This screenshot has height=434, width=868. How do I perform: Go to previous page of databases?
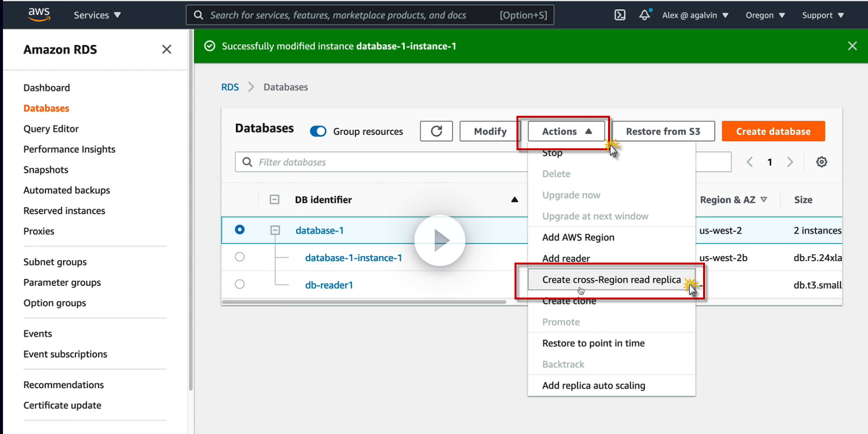point(749,162)
